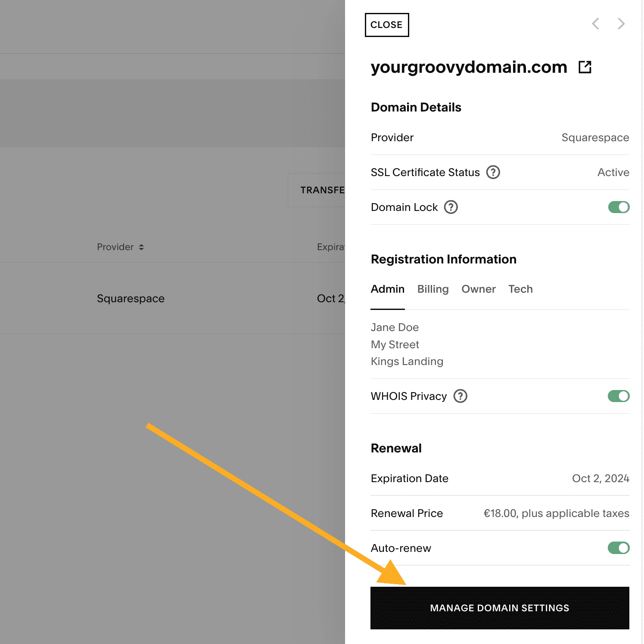Open Manage Domain Settings

pos(499,608)
